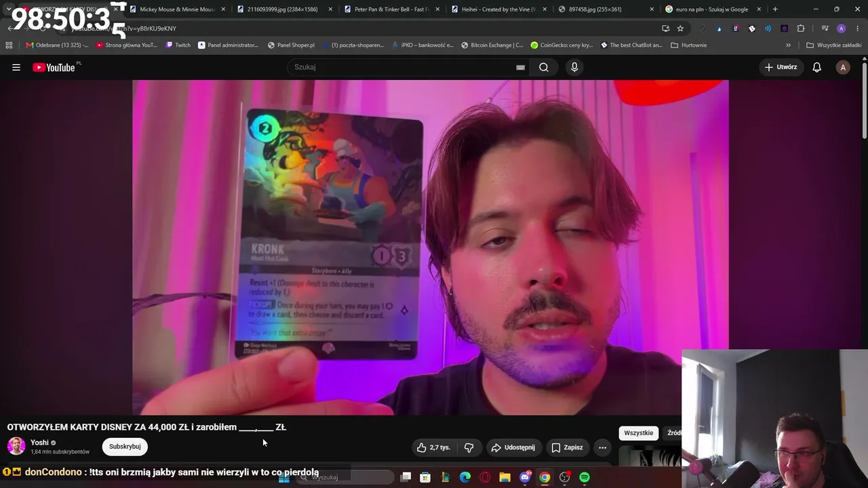Open File Explorer from the taskbar
The image size is (868, 488).
coord(505,477)
